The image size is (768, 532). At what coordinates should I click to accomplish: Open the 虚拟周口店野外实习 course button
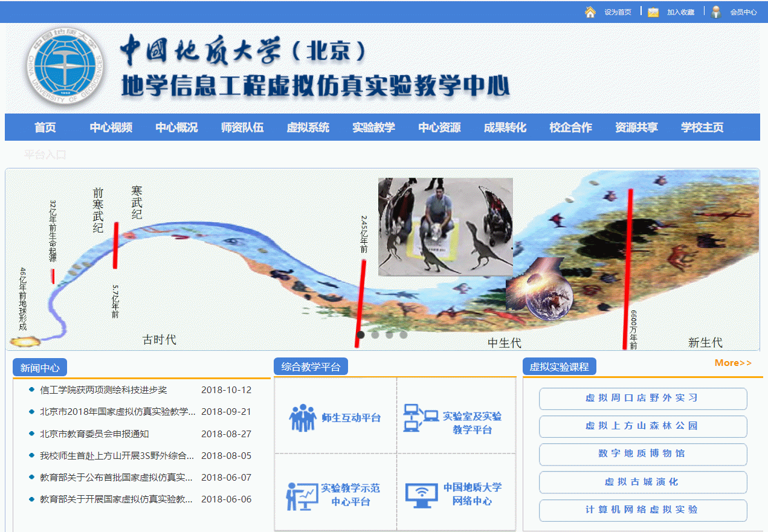(642, 399)
